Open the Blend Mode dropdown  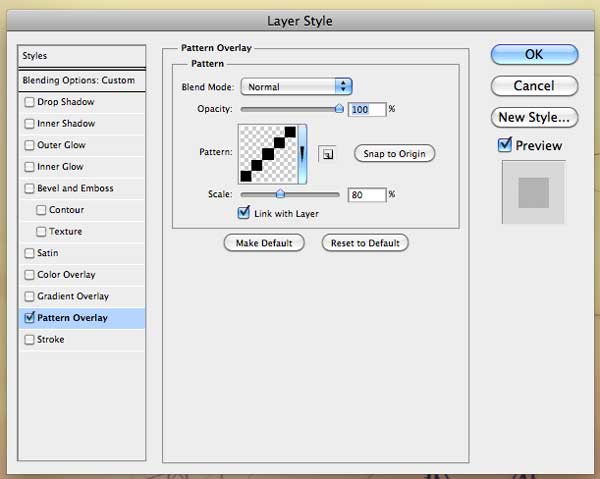click(x=296, y=87)
